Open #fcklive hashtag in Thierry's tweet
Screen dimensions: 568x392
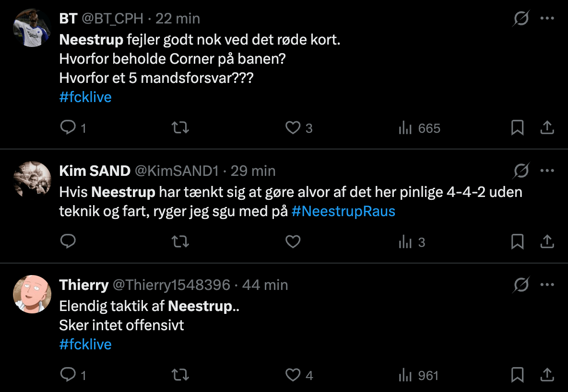[x=85, y=344]
